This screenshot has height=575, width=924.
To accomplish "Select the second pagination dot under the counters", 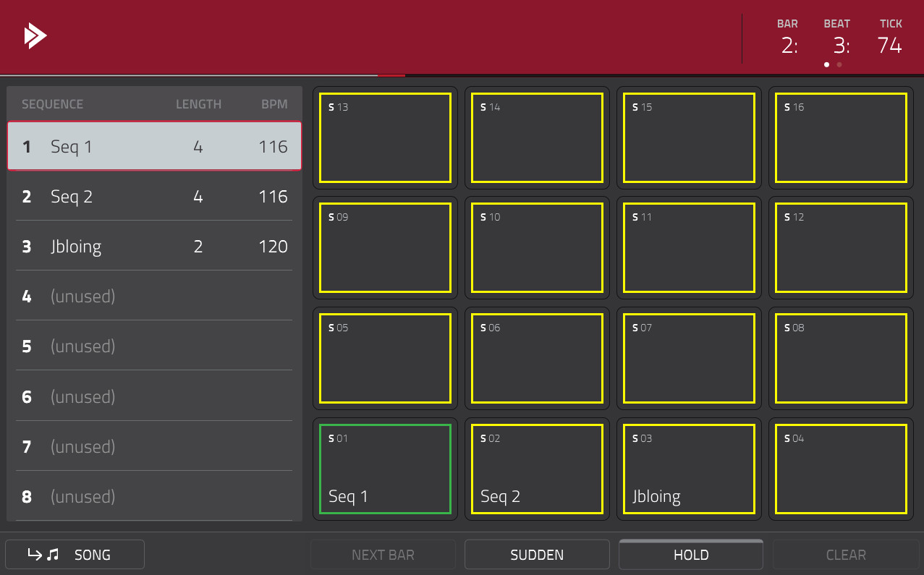I will [x=839, y=64].
